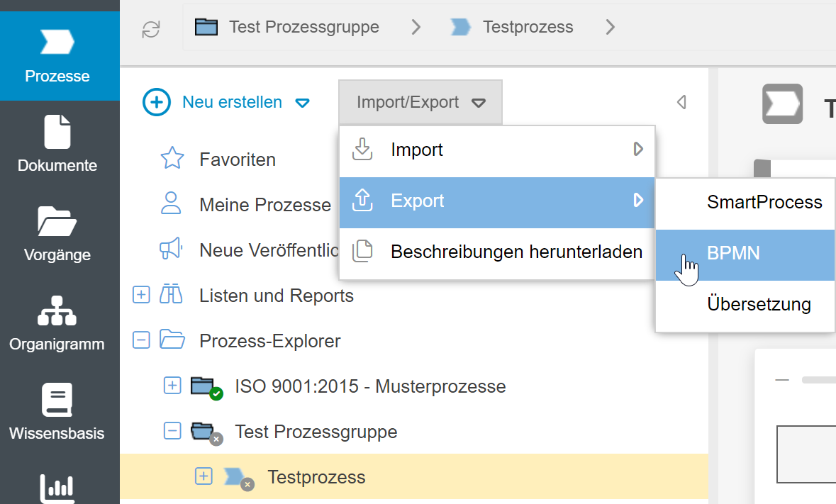
Task: Collapse the navigation panel with the arrow
Action: 681,103
